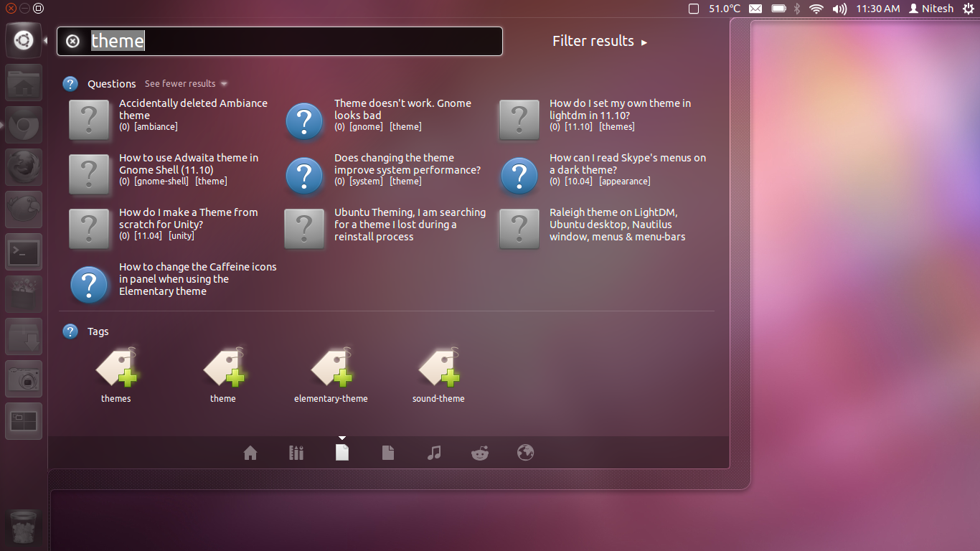
Task: Click the 11:30 AM clock
Action: pyautogui.click(x=878, y=9)
